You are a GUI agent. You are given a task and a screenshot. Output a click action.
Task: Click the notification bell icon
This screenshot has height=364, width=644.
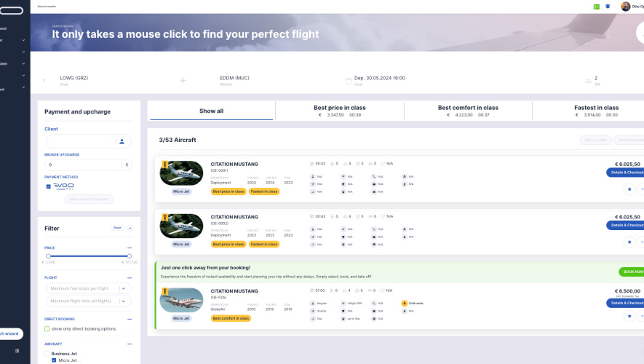[x=608, y=7]
